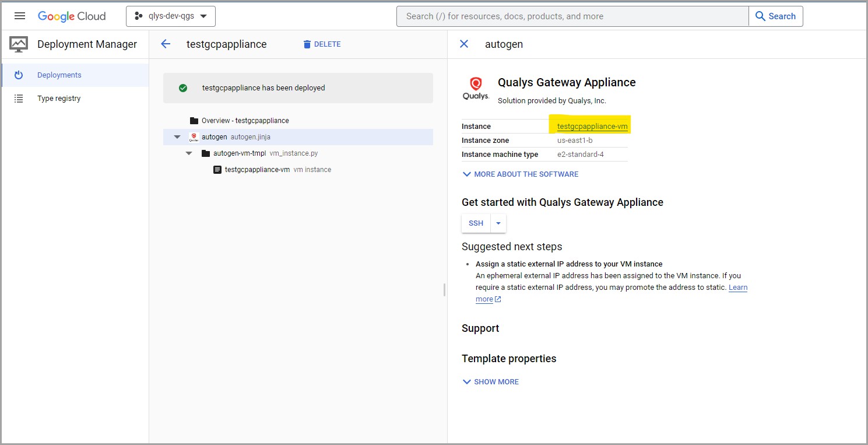Open Type registry in the sidebar
868x445 pixels.
coord(75,99)
